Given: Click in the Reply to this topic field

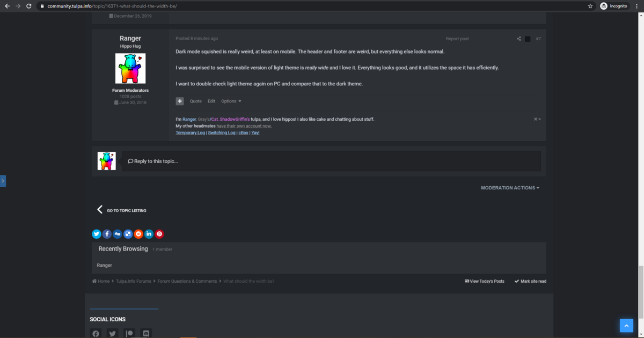Looking at the screenshot, I should click(331, 161).
